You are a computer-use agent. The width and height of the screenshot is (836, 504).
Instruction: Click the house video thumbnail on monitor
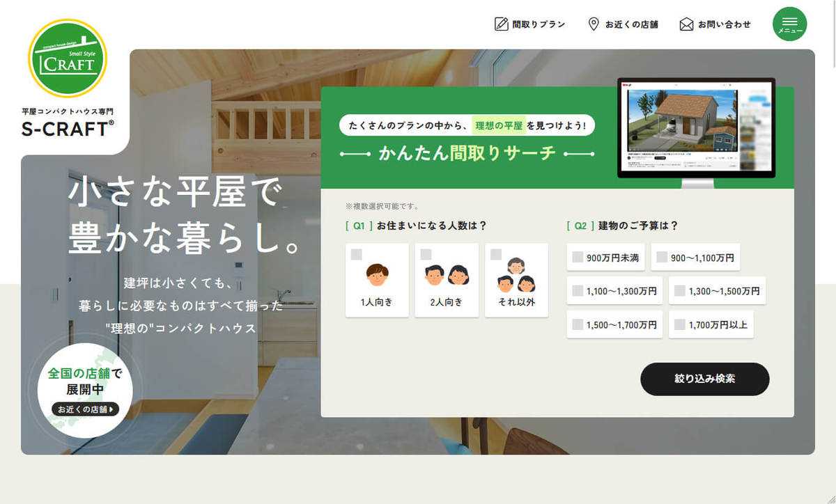(683, 120)
